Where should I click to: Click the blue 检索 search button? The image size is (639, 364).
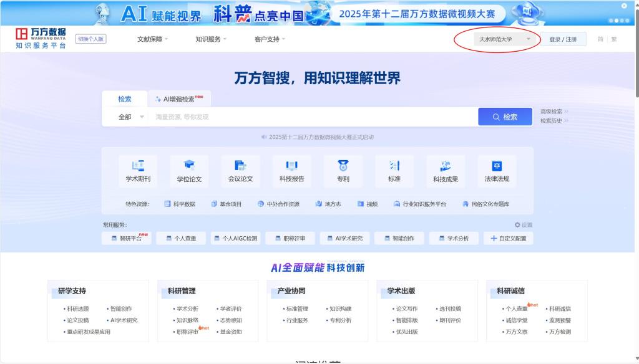(x=505, y=117)
